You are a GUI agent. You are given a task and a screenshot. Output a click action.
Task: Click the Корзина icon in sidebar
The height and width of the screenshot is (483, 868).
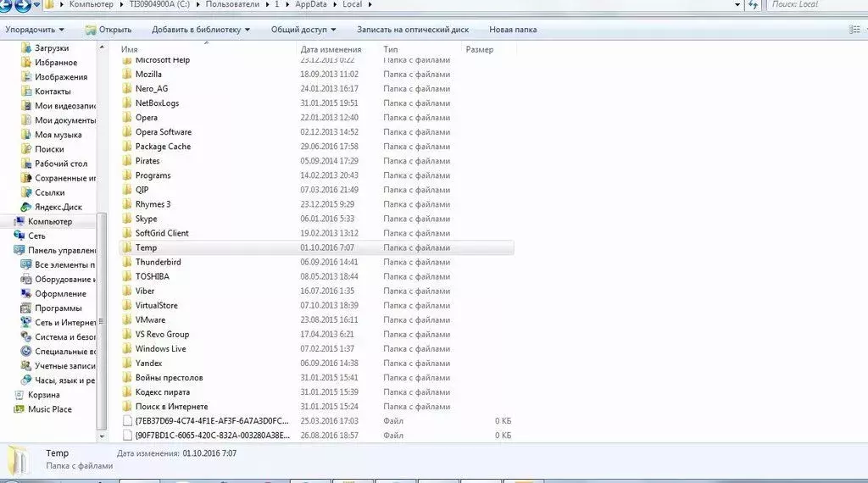pos(19,395)
